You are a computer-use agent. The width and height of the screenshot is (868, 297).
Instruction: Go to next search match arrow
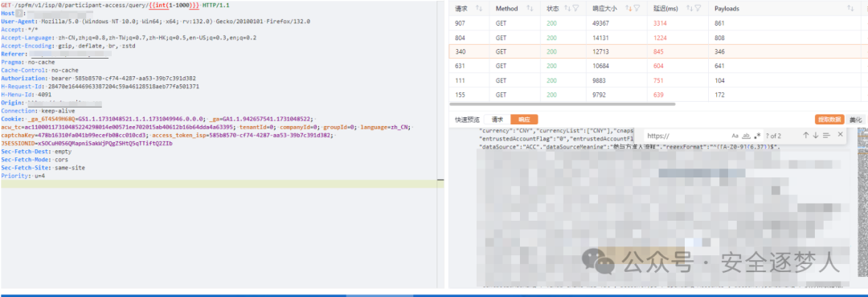pos(816,136)
